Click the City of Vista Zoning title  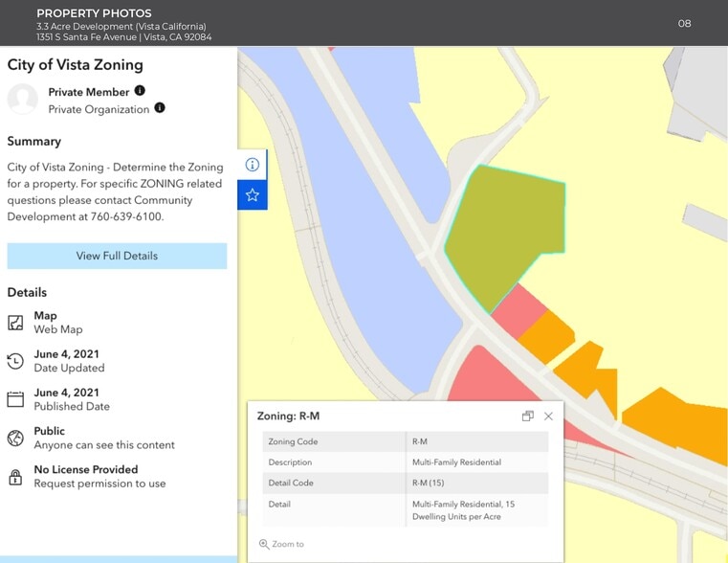coord(76,65)
